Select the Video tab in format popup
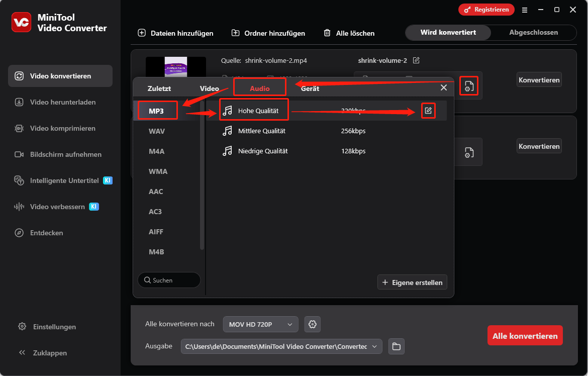This screenshot has height=376, width=588. (209, 88)
